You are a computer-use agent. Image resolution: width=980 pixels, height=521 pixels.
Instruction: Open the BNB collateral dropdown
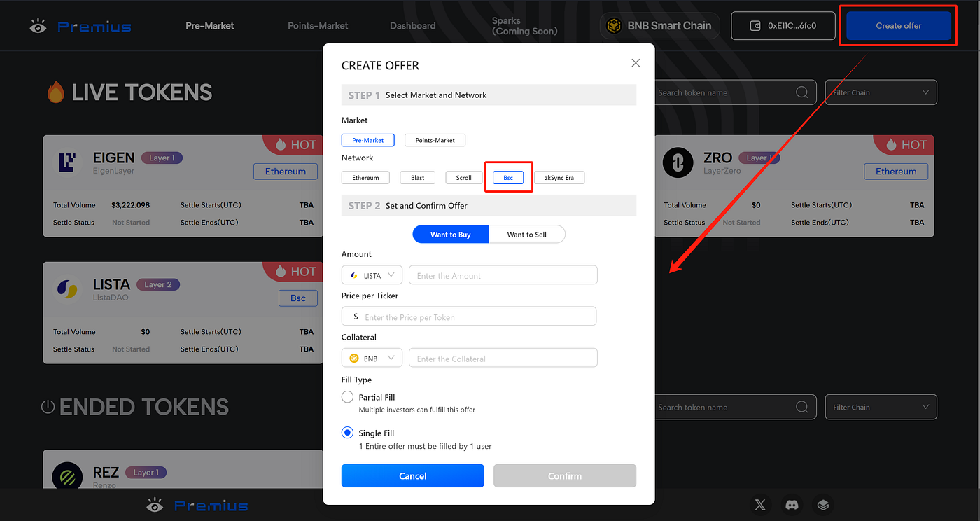(x=372, y=359)
